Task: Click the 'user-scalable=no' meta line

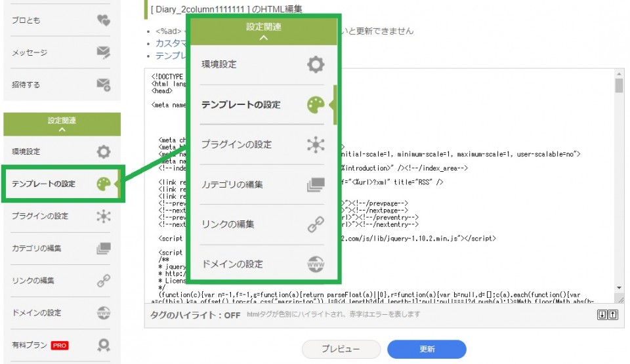Action: click(461, 154)
